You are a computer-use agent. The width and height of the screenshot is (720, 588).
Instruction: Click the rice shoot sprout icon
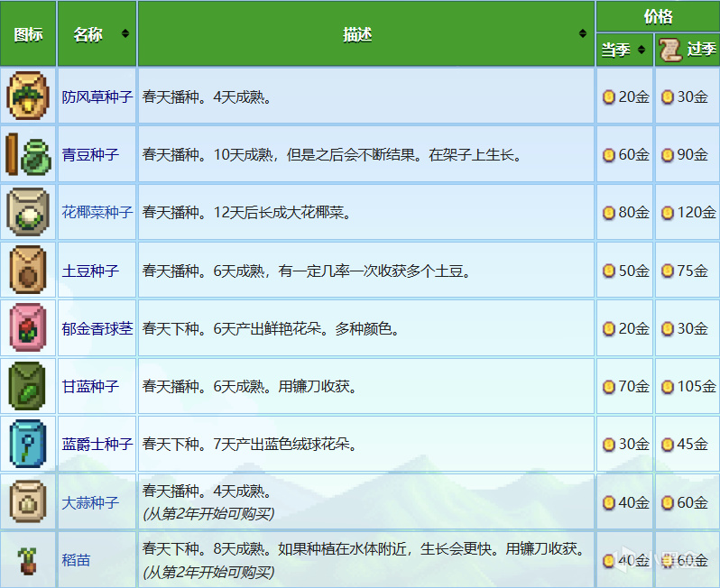[x=28, y=560]
